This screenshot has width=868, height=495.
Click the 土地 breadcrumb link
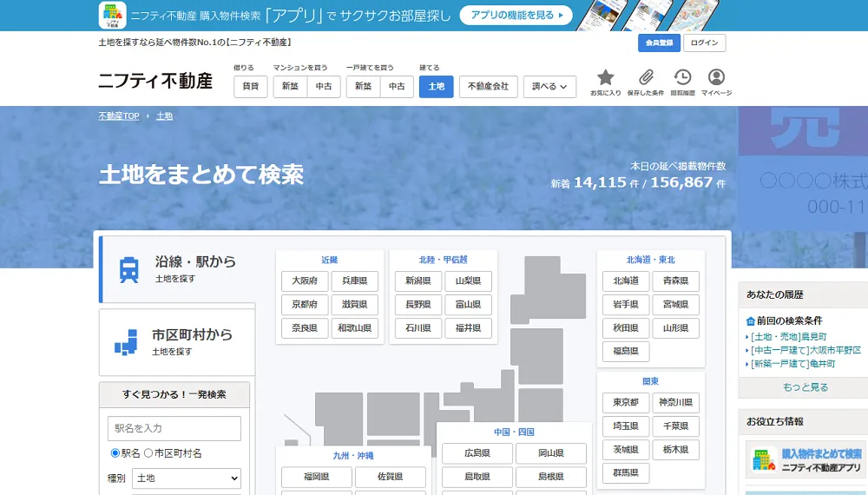click(164, 115)
